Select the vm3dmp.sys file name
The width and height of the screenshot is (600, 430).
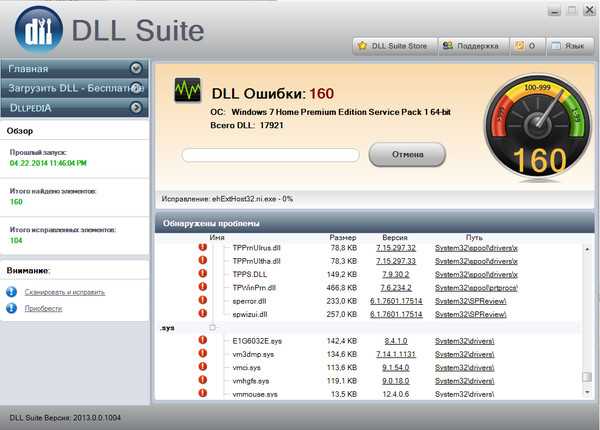[x=253, y=354]
